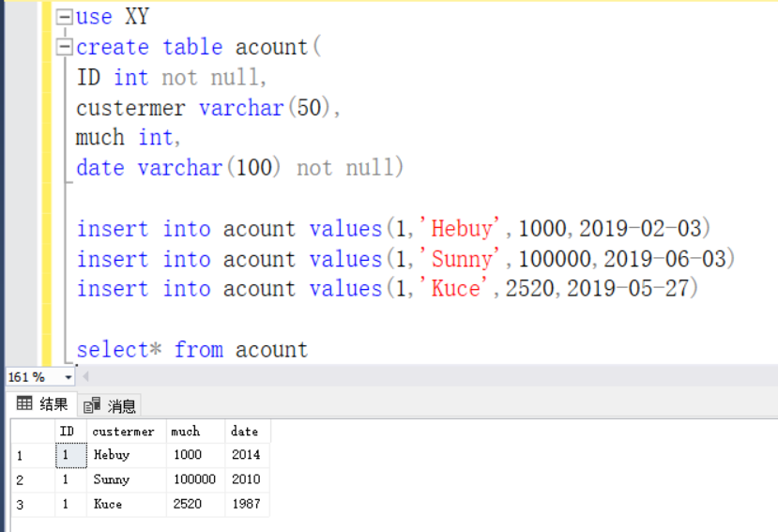Collapse the 'use XY' code region
Viewport: 778px width, 532px height.
[x=65, y=17]
